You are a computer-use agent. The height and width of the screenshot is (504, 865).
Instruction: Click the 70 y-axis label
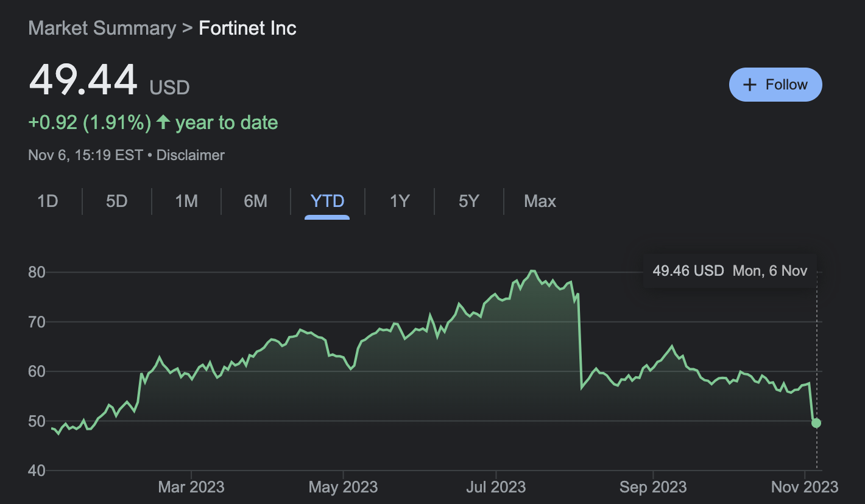click(x=37, y=321)
